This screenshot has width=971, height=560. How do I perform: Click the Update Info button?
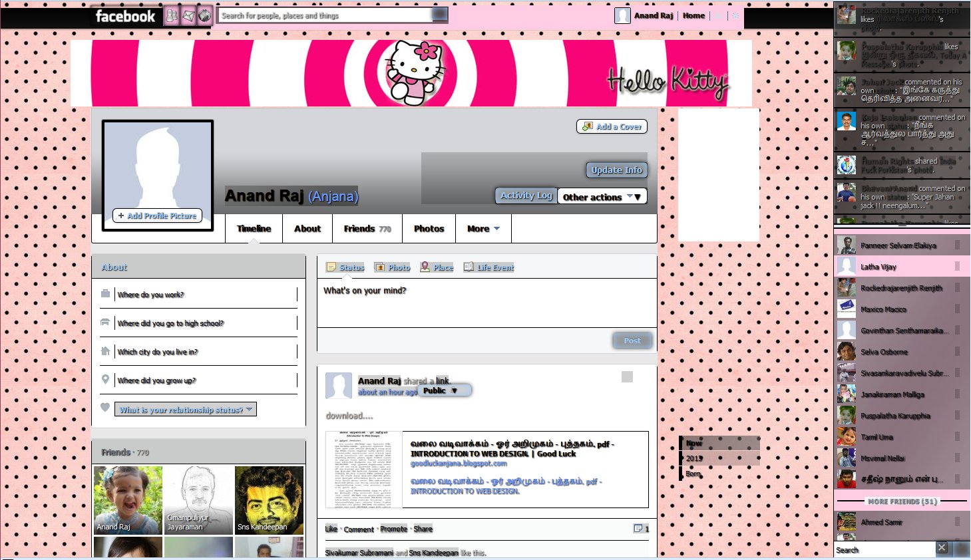[x=617, y=170]
